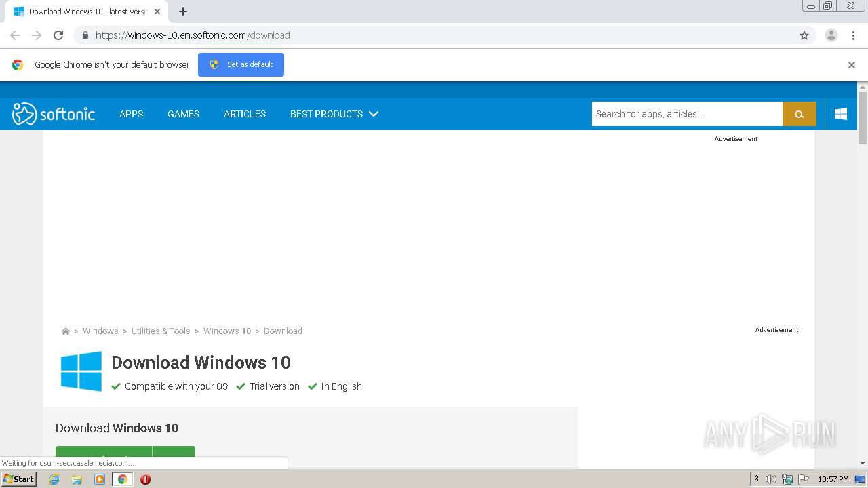Open Chrome's three-dot menu

(x=853, y=35)
